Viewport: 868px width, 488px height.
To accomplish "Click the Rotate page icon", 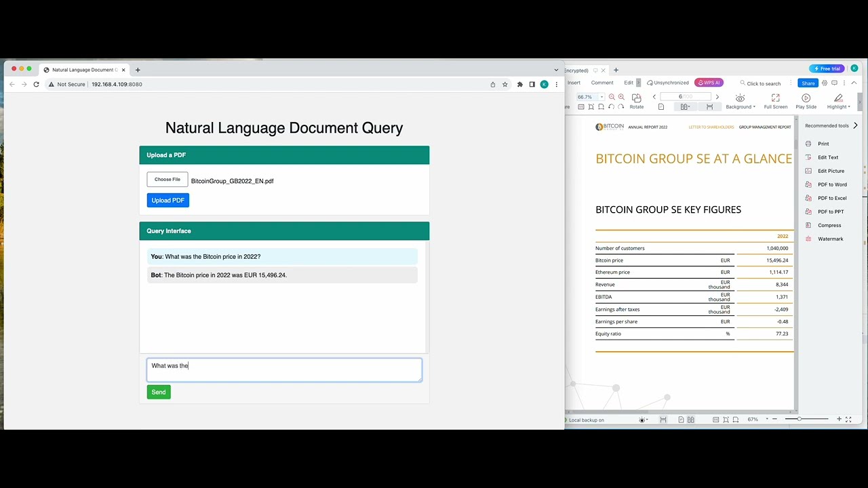I will pos(636,98).
